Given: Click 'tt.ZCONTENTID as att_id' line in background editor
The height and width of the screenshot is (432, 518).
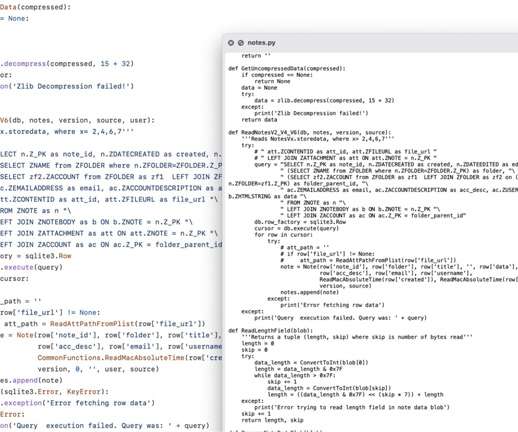Looking at the screenshot, I should 109,199.
